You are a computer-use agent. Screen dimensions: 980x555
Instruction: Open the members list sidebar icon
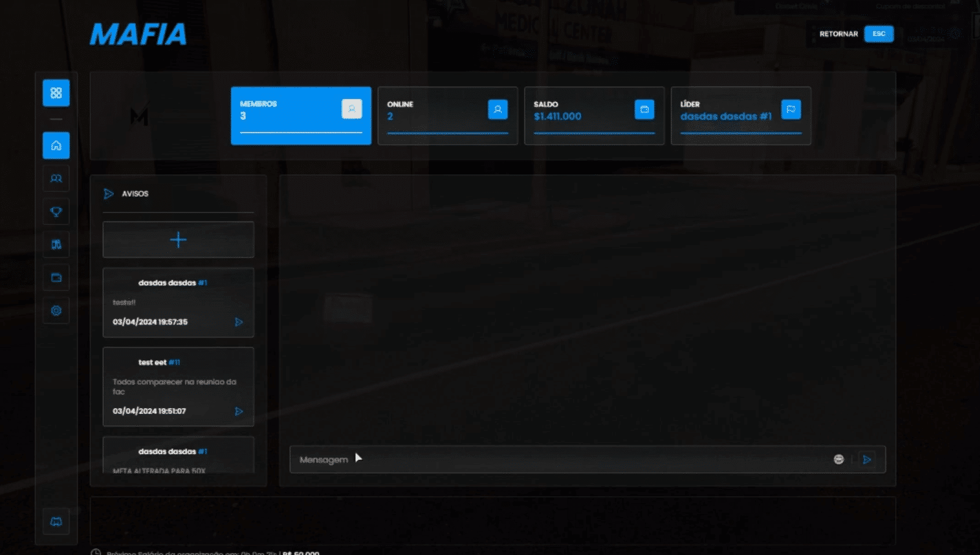[x=56, y=178]
